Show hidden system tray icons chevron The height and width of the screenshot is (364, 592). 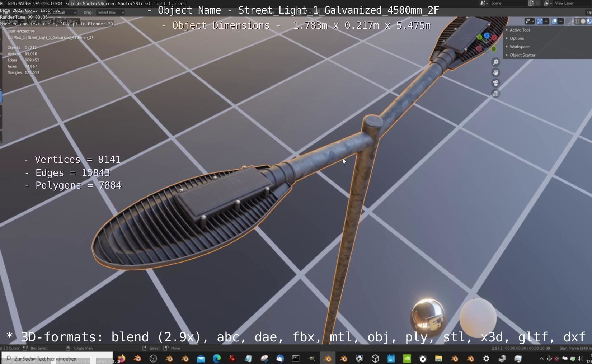pos(541,359)
